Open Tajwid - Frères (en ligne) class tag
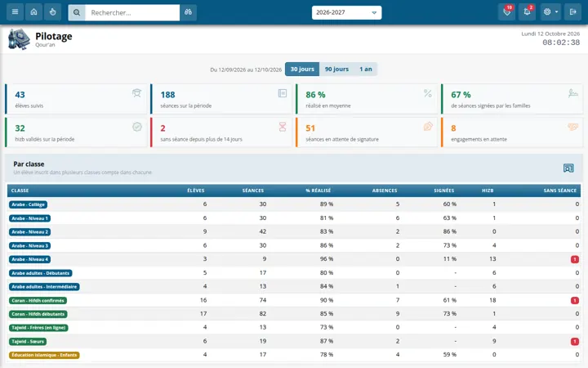 tap(38, 327)
